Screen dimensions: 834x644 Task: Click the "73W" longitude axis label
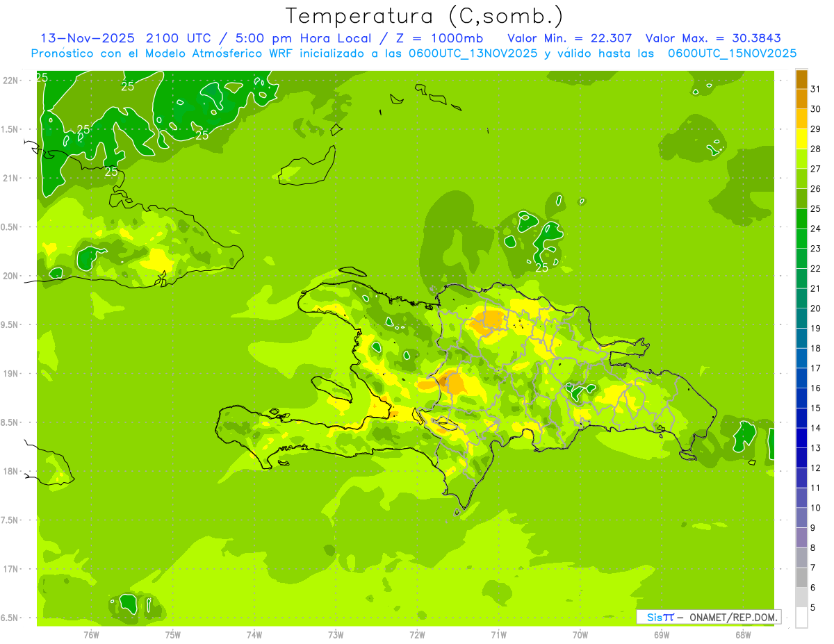click(x=336, y=635)
